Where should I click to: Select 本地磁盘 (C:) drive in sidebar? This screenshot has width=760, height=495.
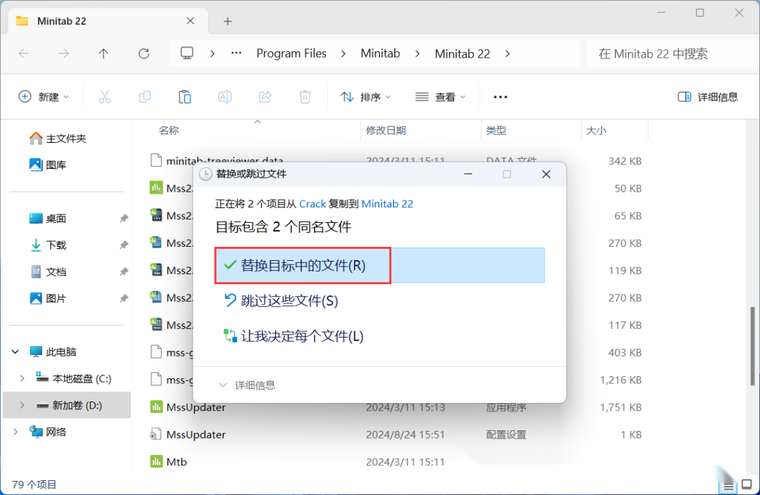74,378
